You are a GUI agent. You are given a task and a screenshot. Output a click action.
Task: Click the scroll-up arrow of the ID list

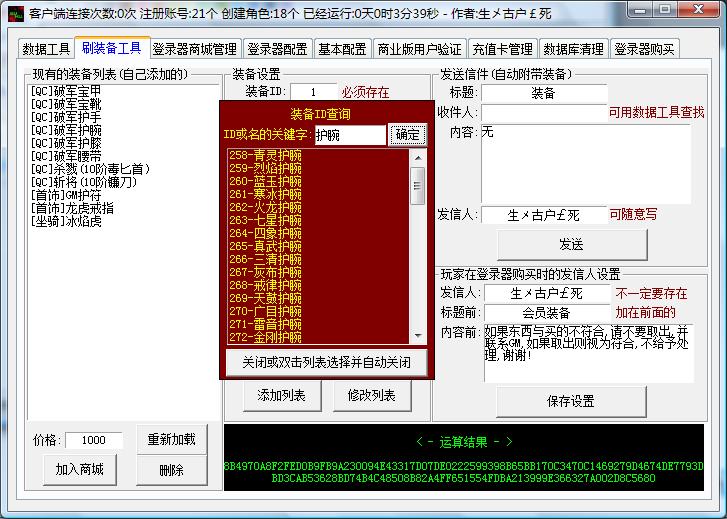coord(418,157)
